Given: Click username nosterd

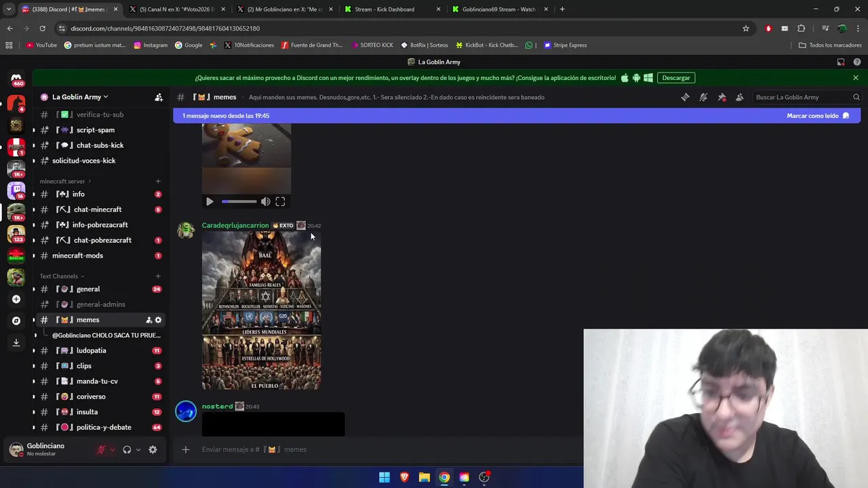Looking at the screenshot, I should point(217,407).
